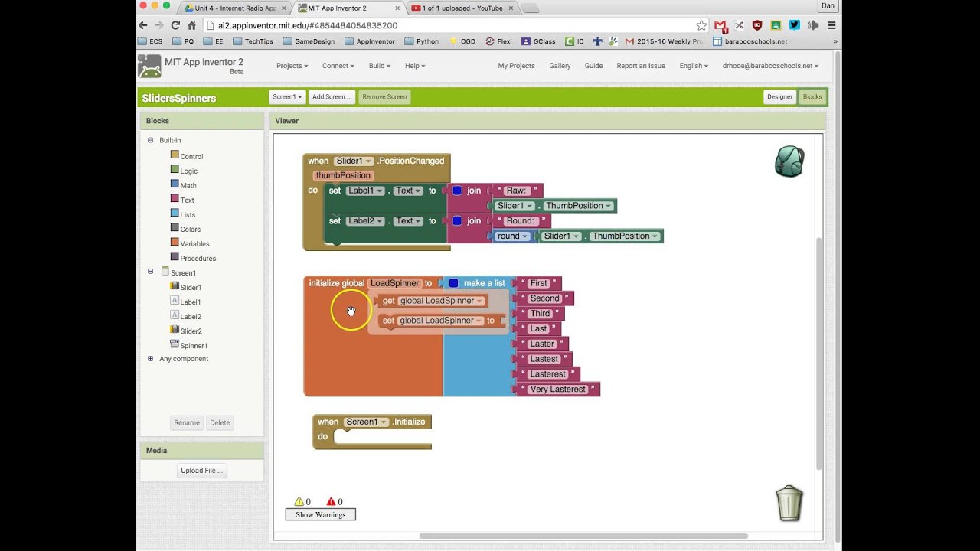Image resolution: width=980 pixels, height=551 pixels.
Task: Open the Projects menu
Action: [x=292, y=66]
